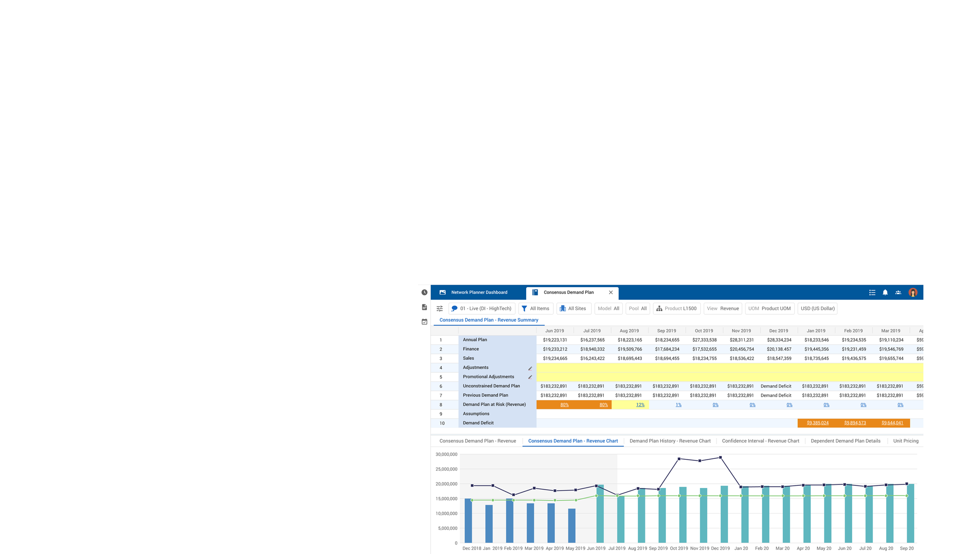The width and height of the screenshot is (980, 554).
Task: Open notifications bell icon
Action: click(x=885, y=292)
